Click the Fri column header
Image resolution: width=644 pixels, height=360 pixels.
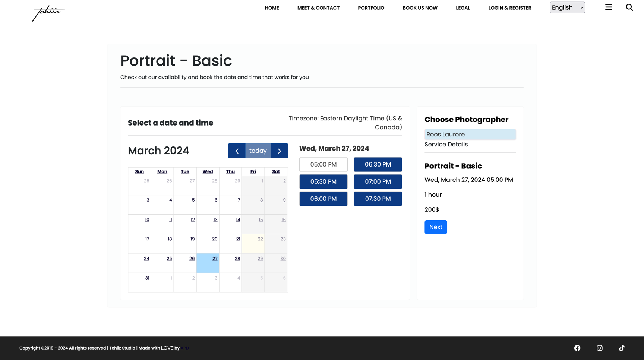(253, 172)
